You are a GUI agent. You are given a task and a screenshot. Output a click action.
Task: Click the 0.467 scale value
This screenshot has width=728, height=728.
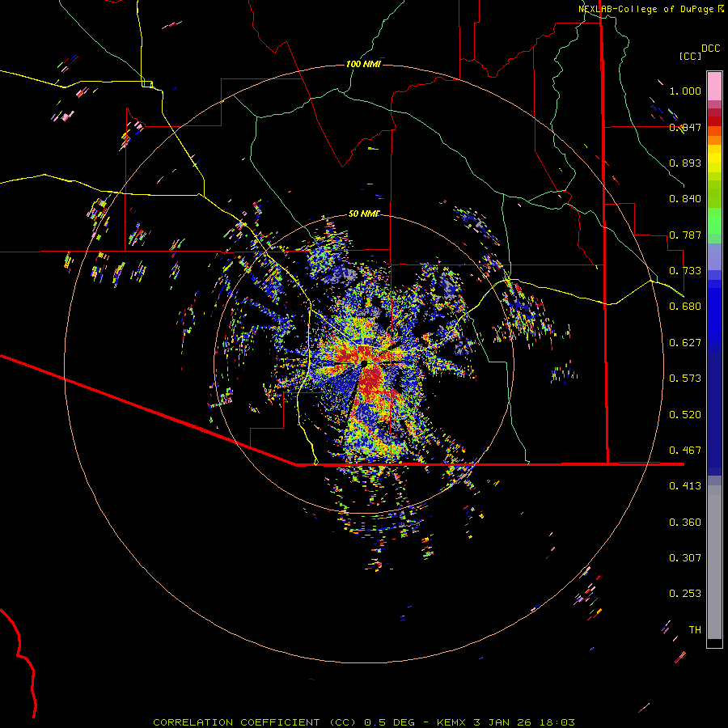point(685,451)
